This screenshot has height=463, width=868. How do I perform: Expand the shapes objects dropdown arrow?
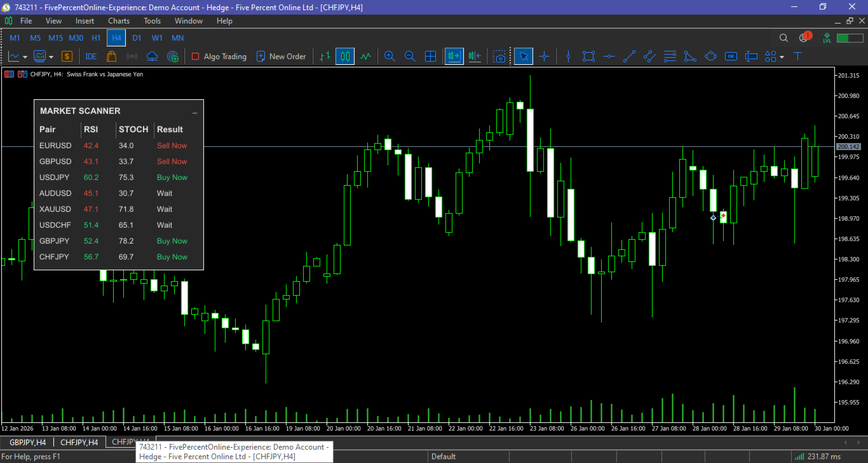coord(782,57)
